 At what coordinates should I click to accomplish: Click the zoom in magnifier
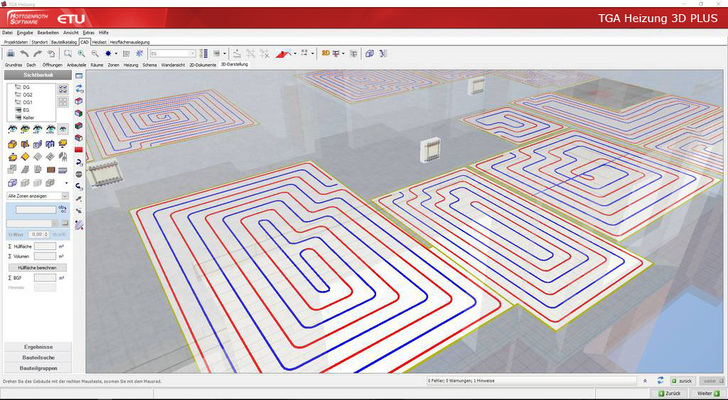(x=81, y=53)
